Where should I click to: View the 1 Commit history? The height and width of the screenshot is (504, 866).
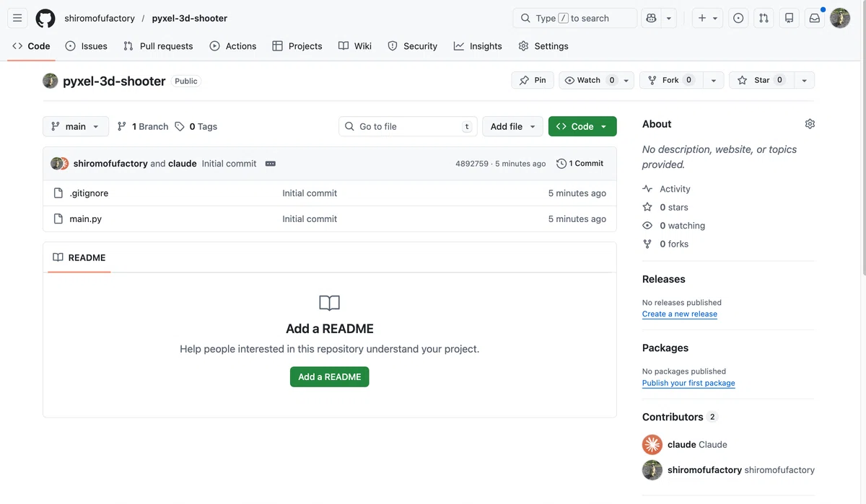pyautogui.click(x=580, y=164)
